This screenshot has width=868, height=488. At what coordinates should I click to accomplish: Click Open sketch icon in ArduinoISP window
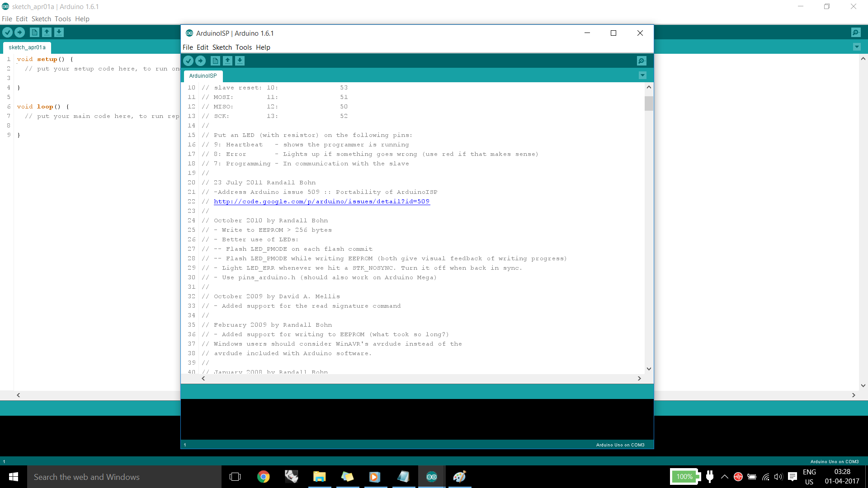tap(228, 61)
